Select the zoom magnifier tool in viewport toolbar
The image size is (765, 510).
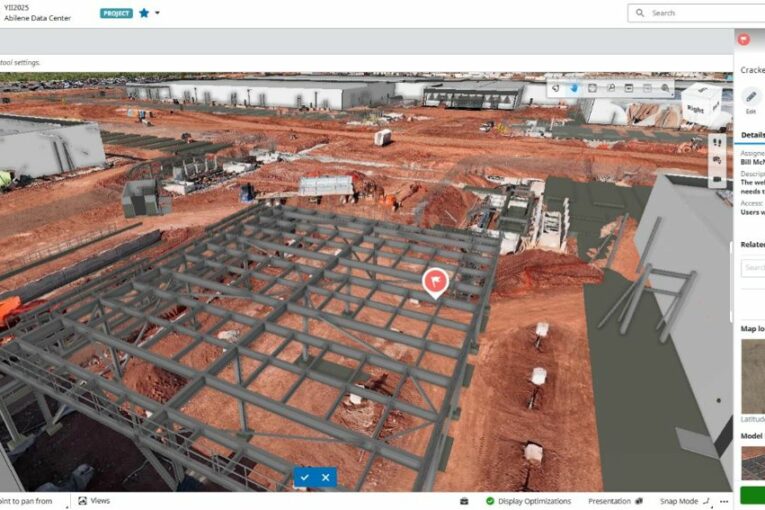pyautogui.click(x=611, y=88)
